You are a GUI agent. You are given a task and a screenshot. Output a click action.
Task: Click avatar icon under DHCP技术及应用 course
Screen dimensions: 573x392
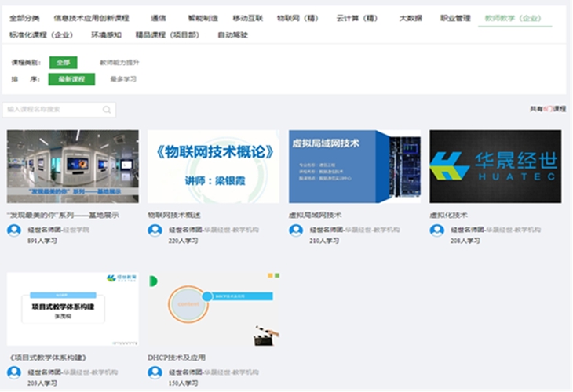(155, 372)
